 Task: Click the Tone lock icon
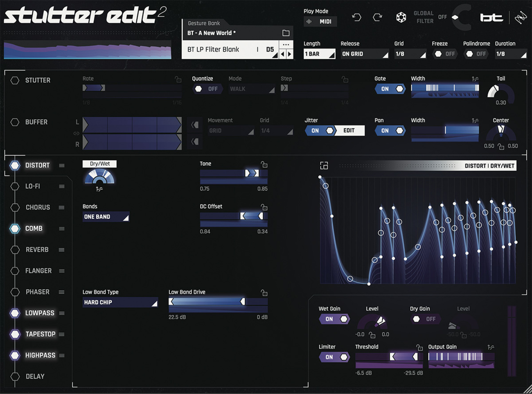coord(264,164)
